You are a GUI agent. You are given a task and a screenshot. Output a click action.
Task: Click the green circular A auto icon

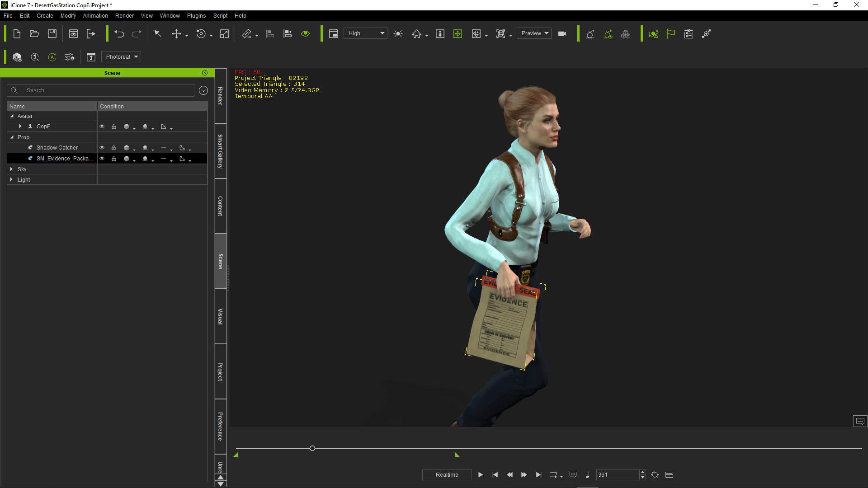[x=52, y=57]
